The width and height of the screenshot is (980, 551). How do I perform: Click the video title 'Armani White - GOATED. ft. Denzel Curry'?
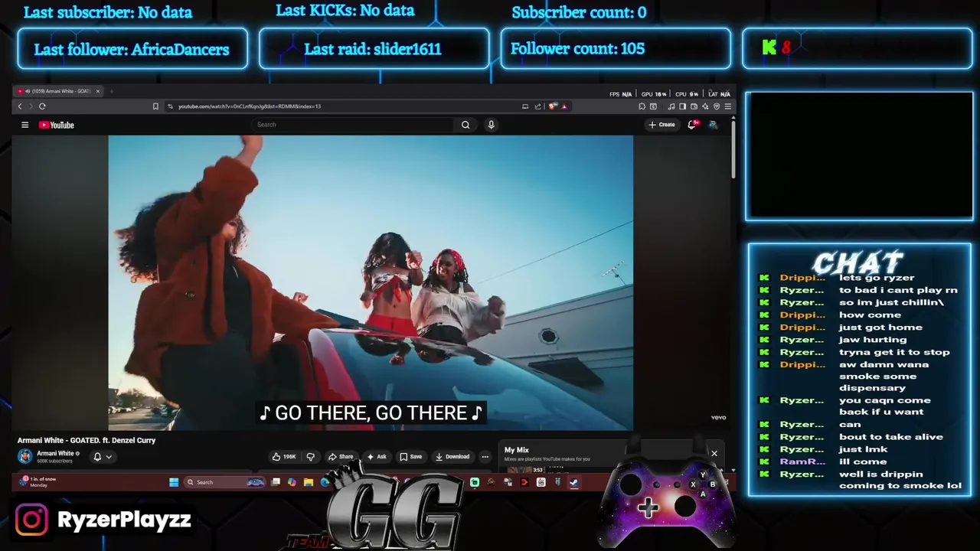pyautogui.click(x=87, y=440)
